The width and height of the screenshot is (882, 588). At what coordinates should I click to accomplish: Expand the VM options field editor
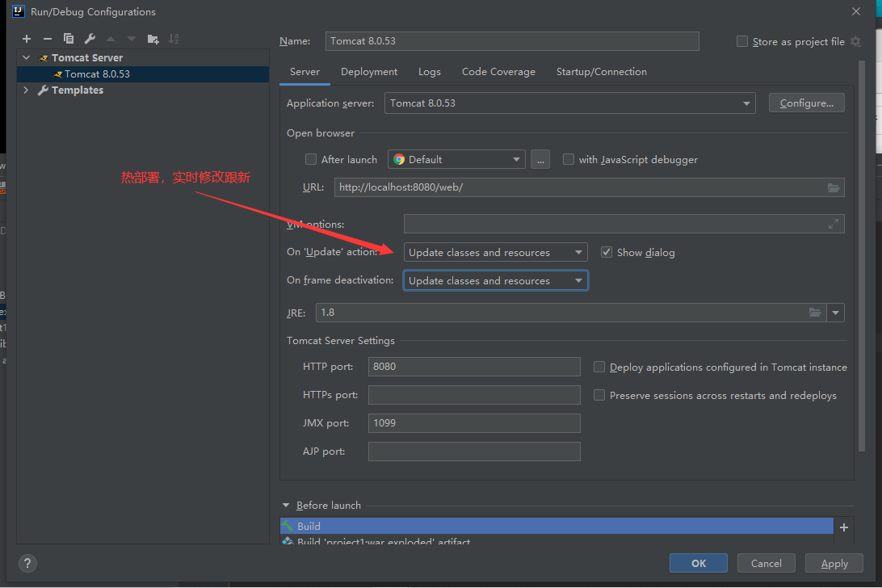[x=834, y=224]
